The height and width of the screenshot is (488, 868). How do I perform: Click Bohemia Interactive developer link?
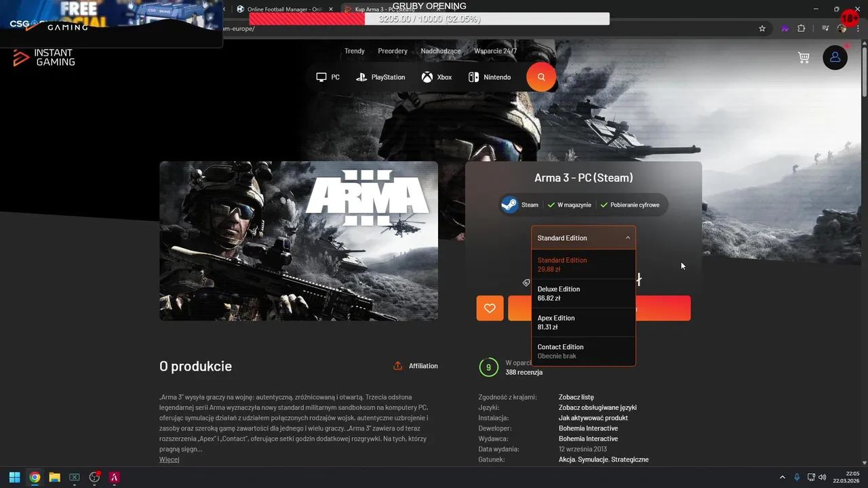[588, 428]
